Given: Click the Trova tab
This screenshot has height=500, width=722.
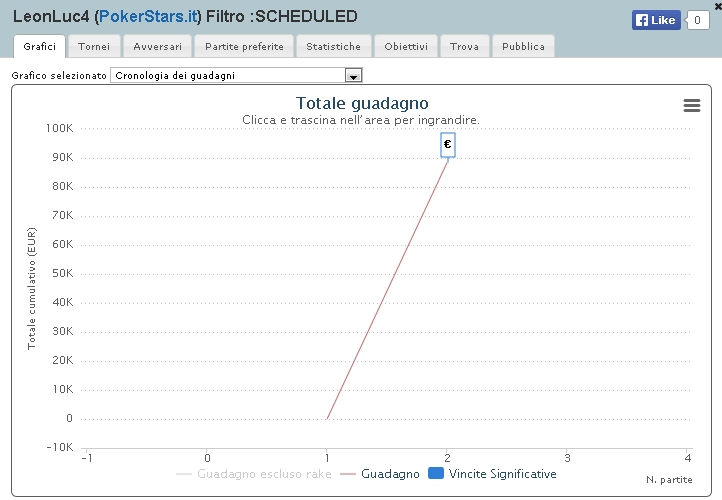Looking at the screenshot, I should 464,47.
